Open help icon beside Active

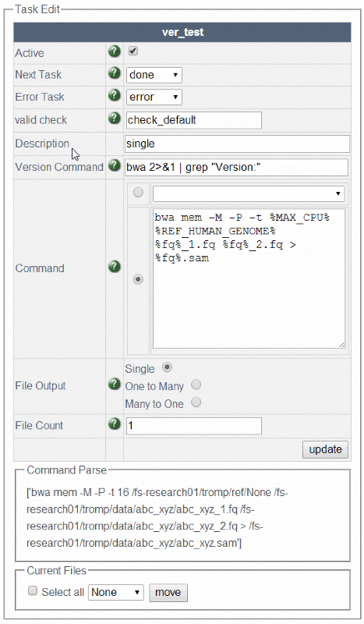pos(114,51)
